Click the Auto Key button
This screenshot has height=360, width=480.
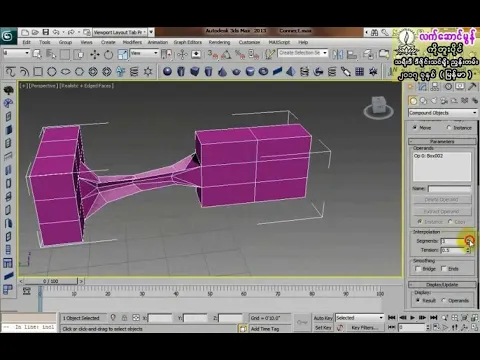(x=323, y=318)
